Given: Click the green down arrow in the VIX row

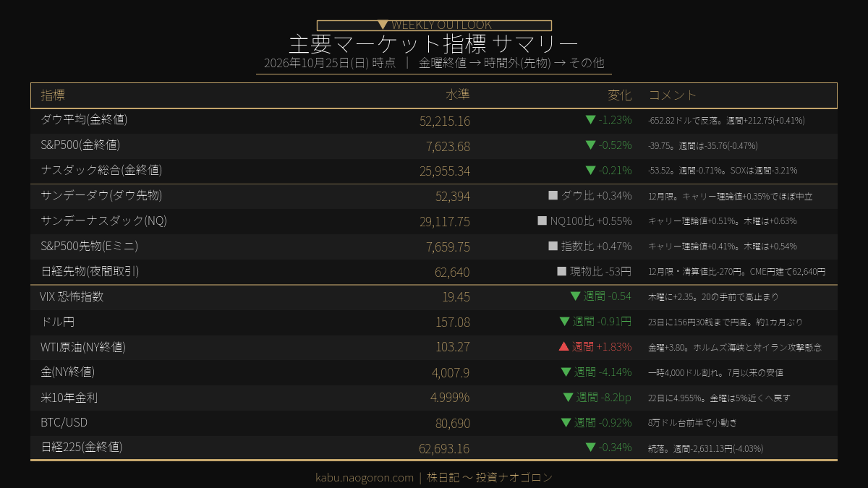Looking at the screenshot, I should 576,296.
